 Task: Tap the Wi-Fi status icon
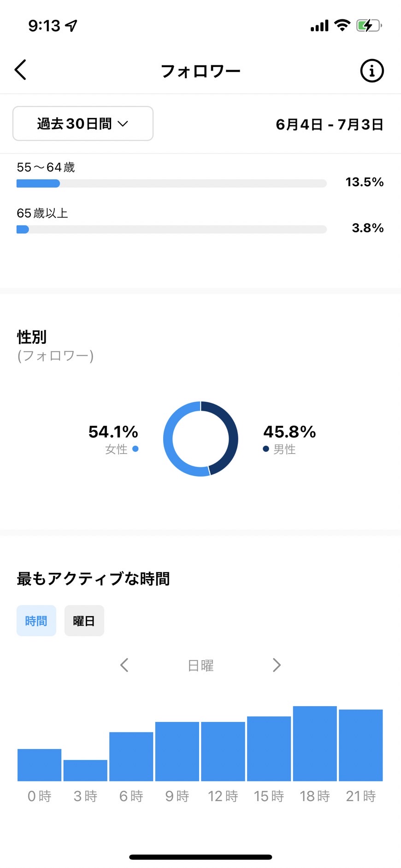pyautogui.click(x=342, y=25)
